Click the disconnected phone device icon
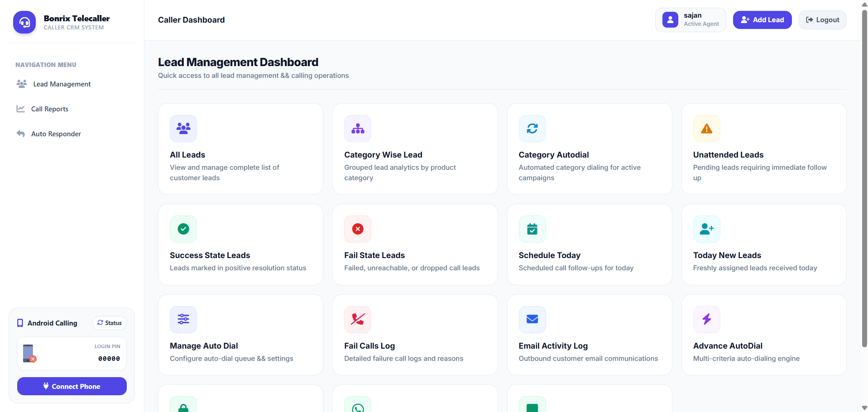Screen dimensions: 868x412 tap(29, 354)
